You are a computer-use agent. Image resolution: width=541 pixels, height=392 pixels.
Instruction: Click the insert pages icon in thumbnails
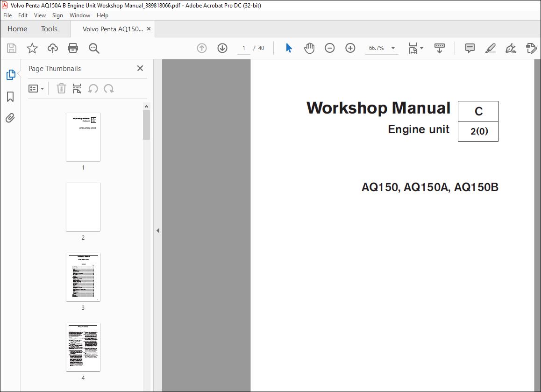pyautogui.click(x=77, y=88)
